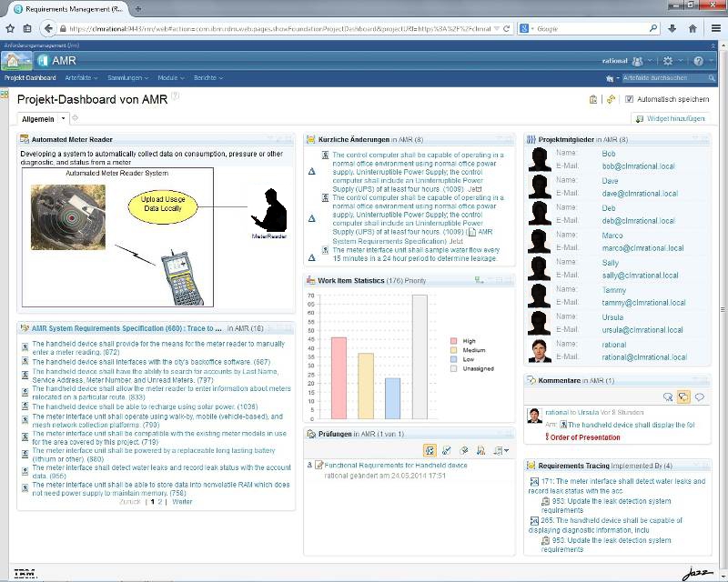Click the AMR project icon in banner

pyautogui.click(x=43, y=61)
